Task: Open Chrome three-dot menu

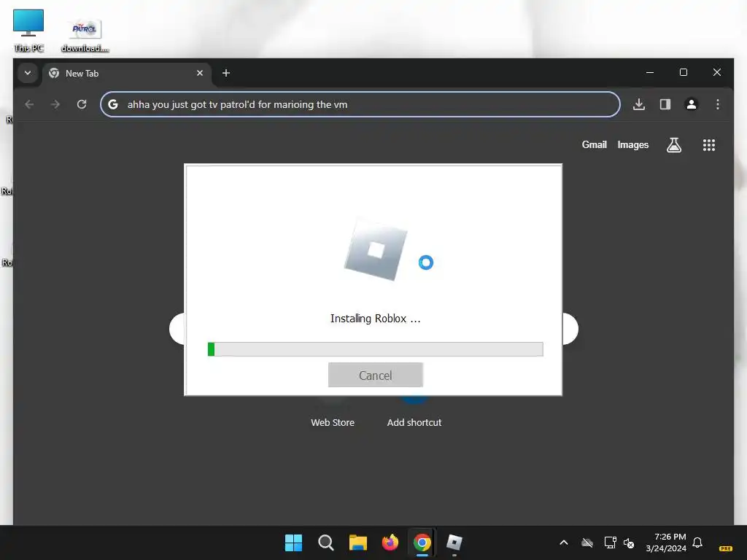Action: tap(718, 104)
